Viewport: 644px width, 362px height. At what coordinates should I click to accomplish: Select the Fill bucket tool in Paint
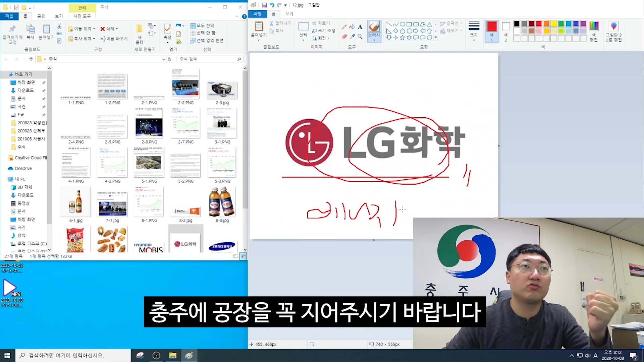tap(352, 27)
